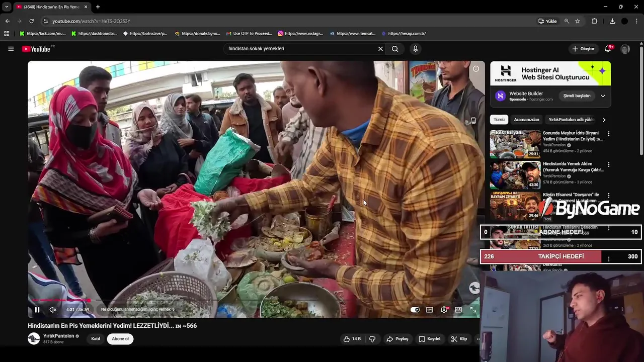644x362 pixels.
Task: Start voice search with microphone icon
Action: coord(415,49)
